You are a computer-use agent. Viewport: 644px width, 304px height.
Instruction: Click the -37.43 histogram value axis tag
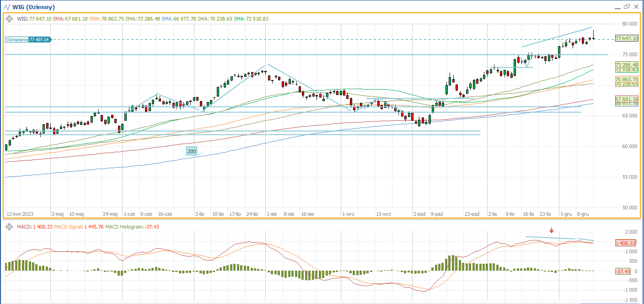(623, 272)
